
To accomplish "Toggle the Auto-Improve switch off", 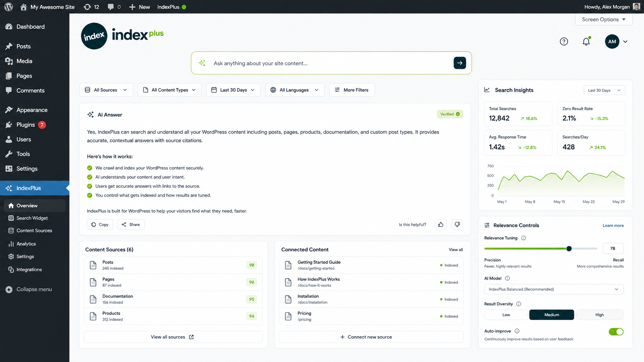I will click(616, 332).
